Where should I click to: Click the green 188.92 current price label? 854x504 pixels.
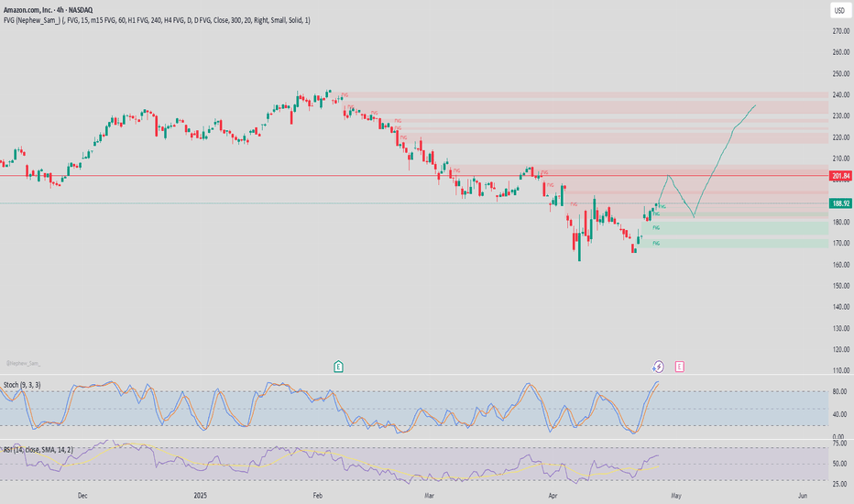click(x=840, y=203)
